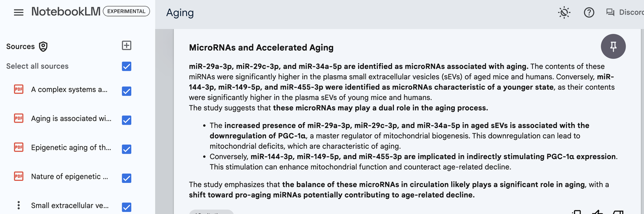This screenshot has height=214, width=644.
Task: Toggle checkbox for Epigenetic aging source
Action: (127, 149)
